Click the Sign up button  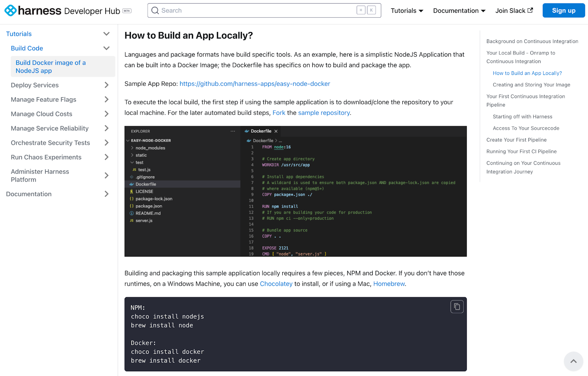pyautogui.click(x=564, y=10)
